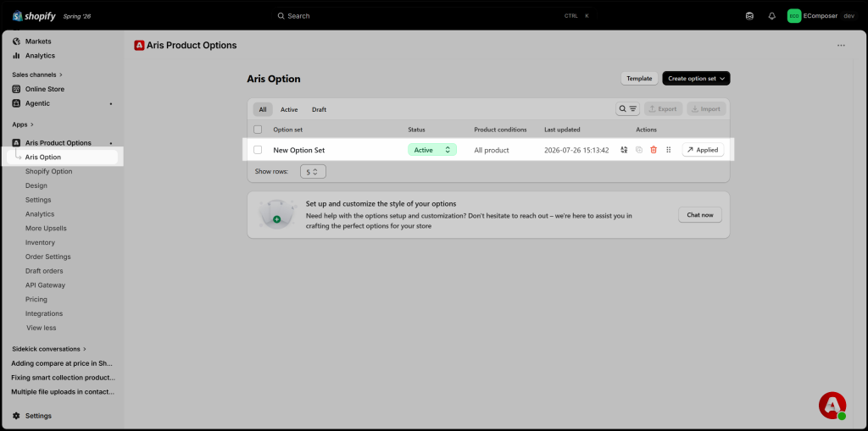Viewport: 868px width, 431px height.
Task: Delete New Option Set with trash icon
Action: [x=654, y=150]
